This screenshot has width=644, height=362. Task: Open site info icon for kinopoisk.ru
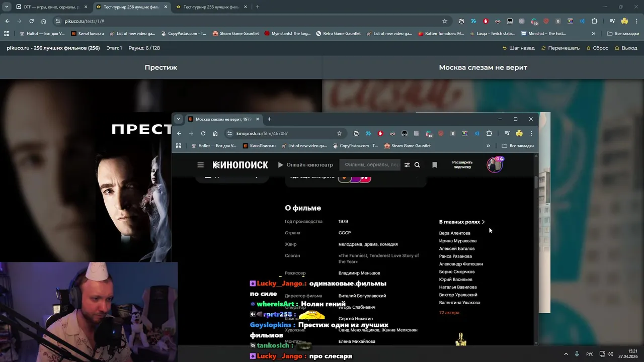click(x=230, y=133)
